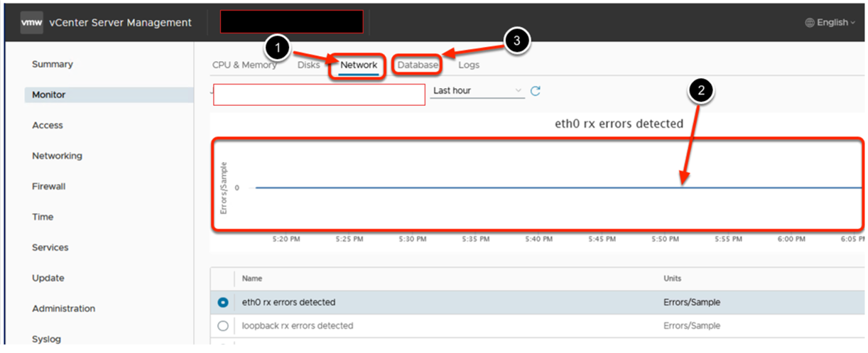Select loopback rx errors detected radio button

(x=223, y=326)
